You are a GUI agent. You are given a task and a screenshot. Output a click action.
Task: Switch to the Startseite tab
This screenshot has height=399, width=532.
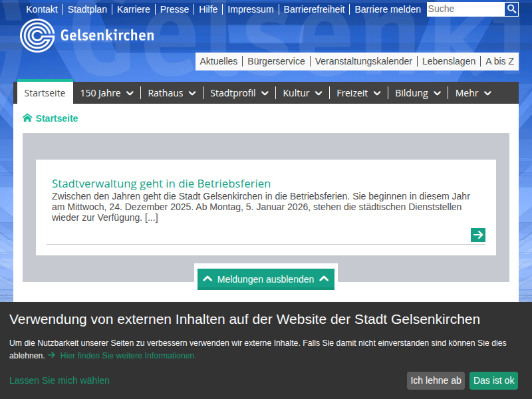[x=45, y=93]
